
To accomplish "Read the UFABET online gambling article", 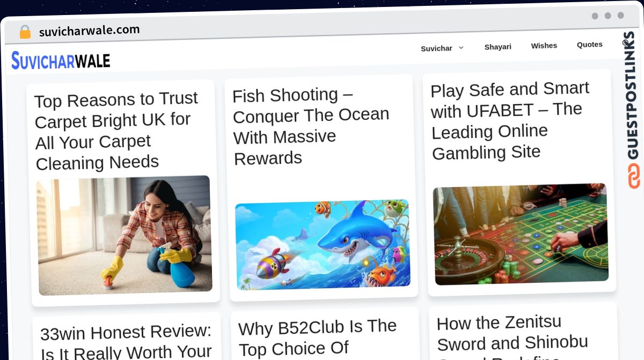I will click(510, 120).
